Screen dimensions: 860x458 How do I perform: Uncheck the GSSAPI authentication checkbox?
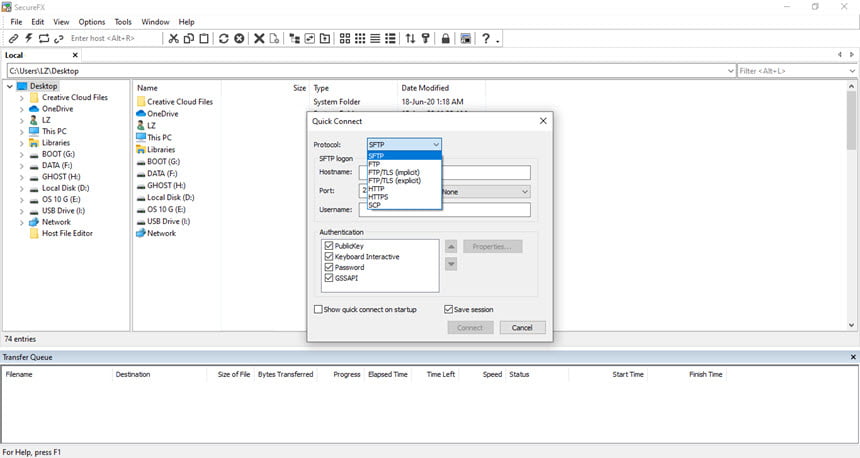pos(329,278)
